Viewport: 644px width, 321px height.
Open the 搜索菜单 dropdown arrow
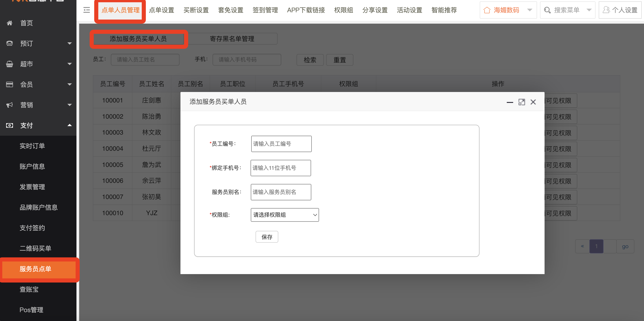[x=589, y=10]
